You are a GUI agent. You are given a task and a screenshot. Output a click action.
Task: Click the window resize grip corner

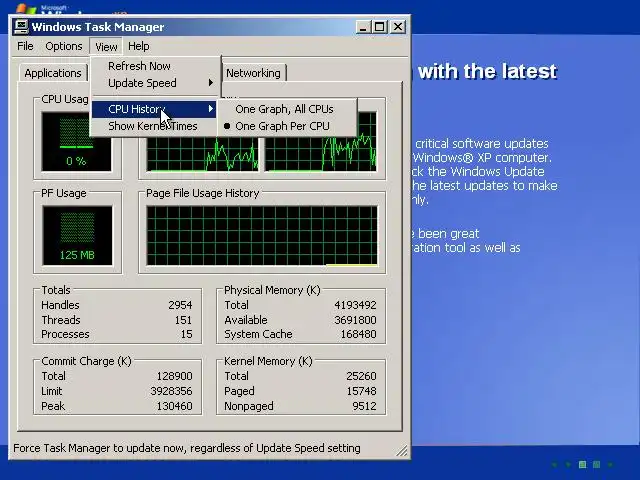[x=402, y=450]
